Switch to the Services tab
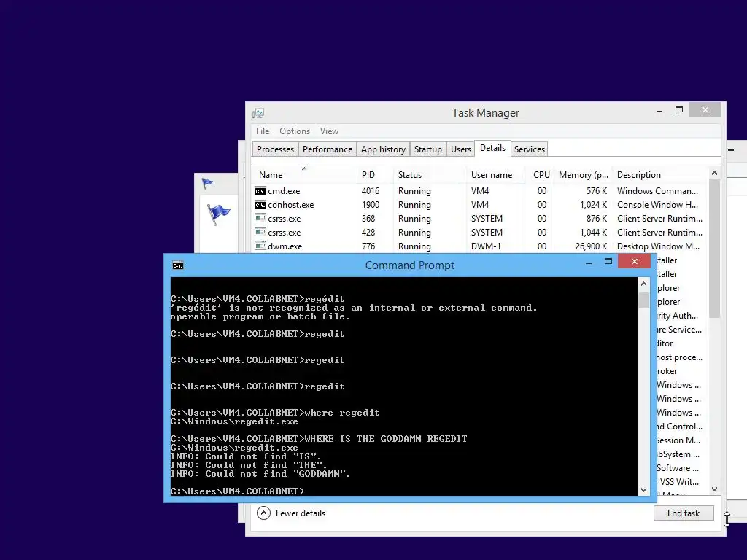Screen dimensions: 747x560 pyautogui.click(x=530, y=149)
